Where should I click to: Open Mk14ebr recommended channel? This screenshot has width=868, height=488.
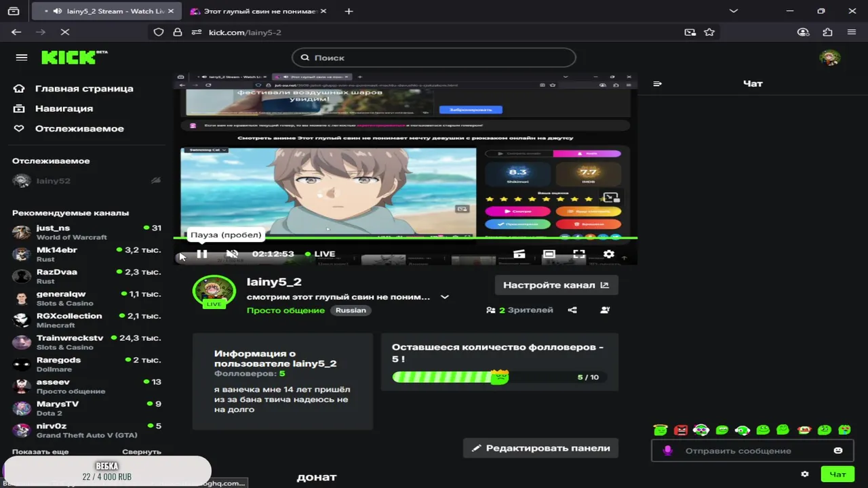87,254
